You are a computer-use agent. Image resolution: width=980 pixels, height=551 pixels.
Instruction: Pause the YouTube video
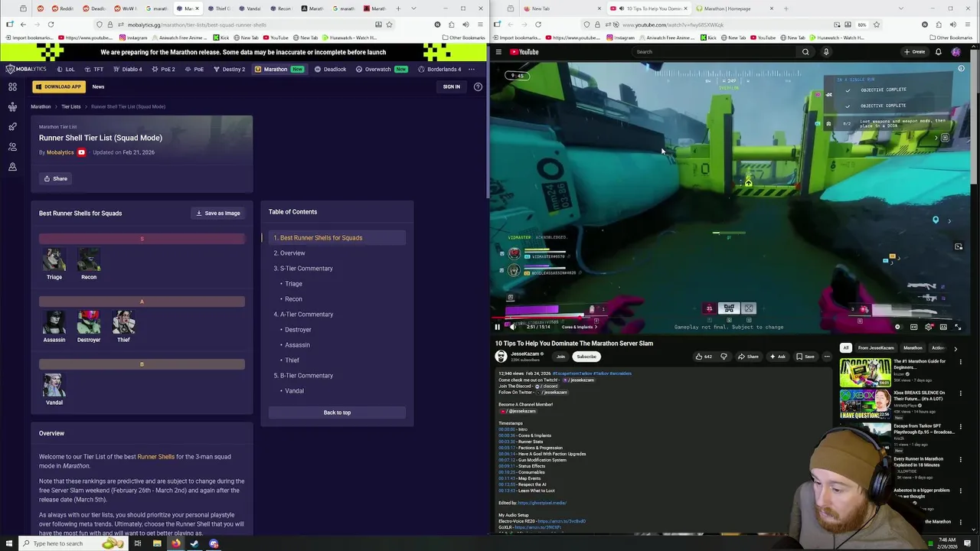(x=497, y=327)
